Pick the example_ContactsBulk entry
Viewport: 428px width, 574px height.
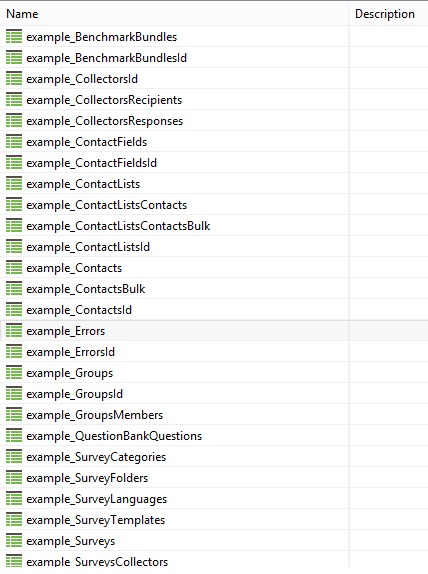174,289
